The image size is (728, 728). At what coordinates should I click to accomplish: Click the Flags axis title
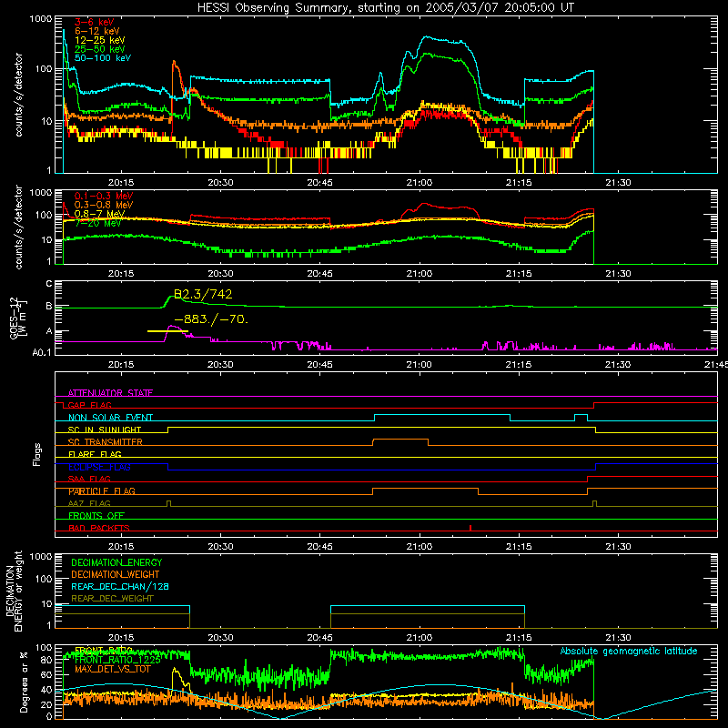[36, 454]
